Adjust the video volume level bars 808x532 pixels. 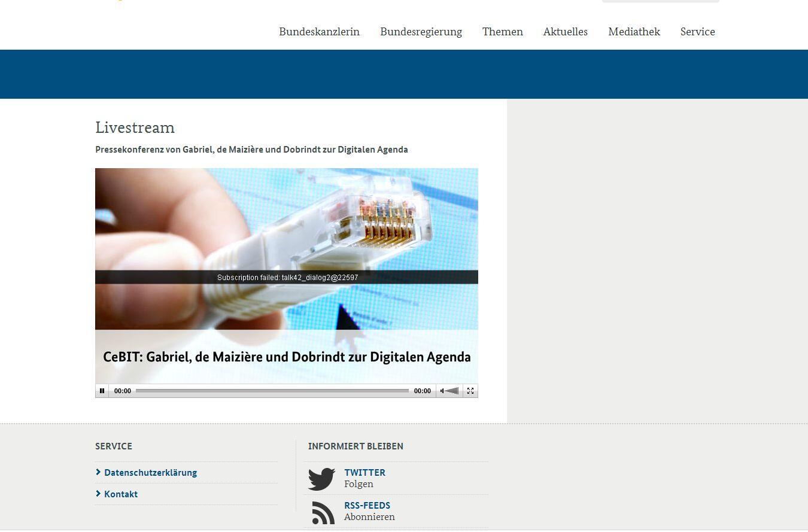pos(452,391)
